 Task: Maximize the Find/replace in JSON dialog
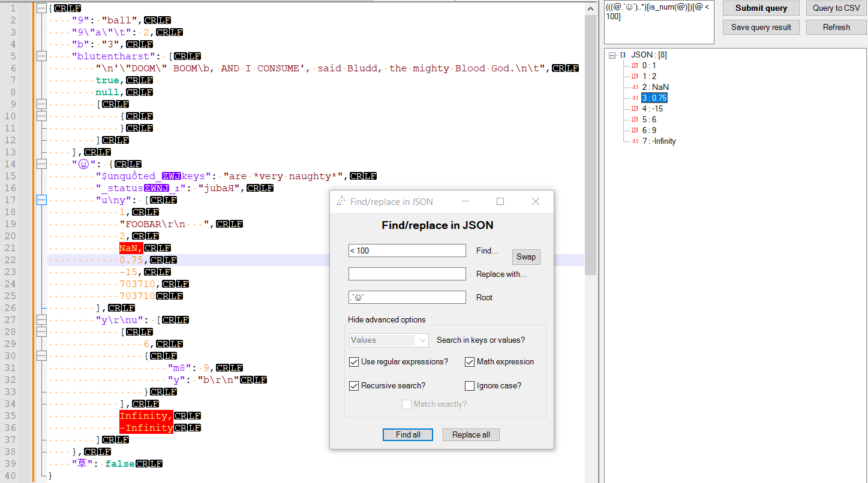[500, 201]
